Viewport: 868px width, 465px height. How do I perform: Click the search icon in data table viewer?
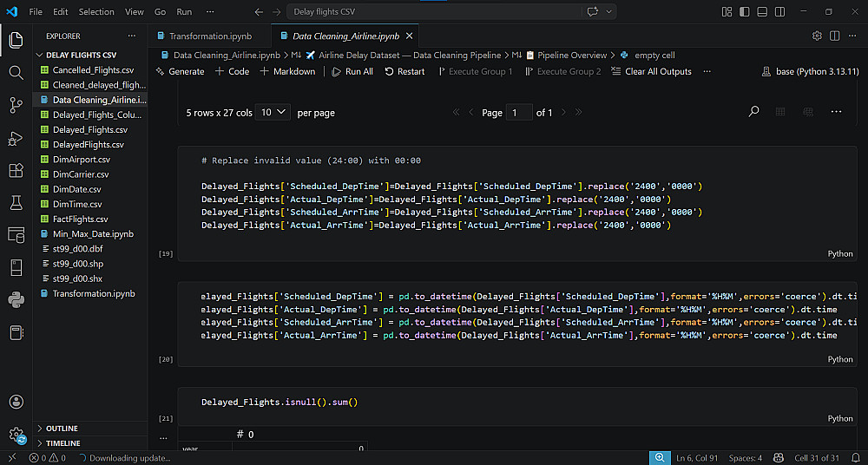753,112
